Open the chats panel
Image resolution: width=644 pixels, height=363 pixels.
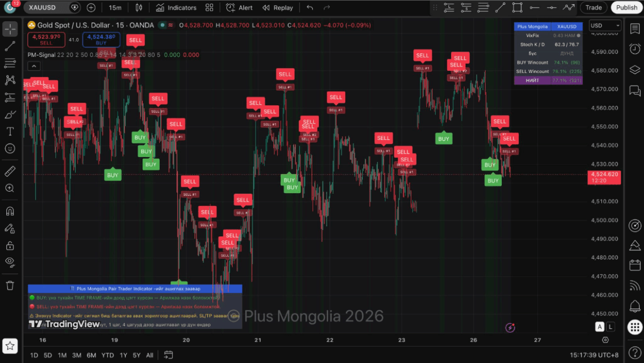[x=634, y=90]
